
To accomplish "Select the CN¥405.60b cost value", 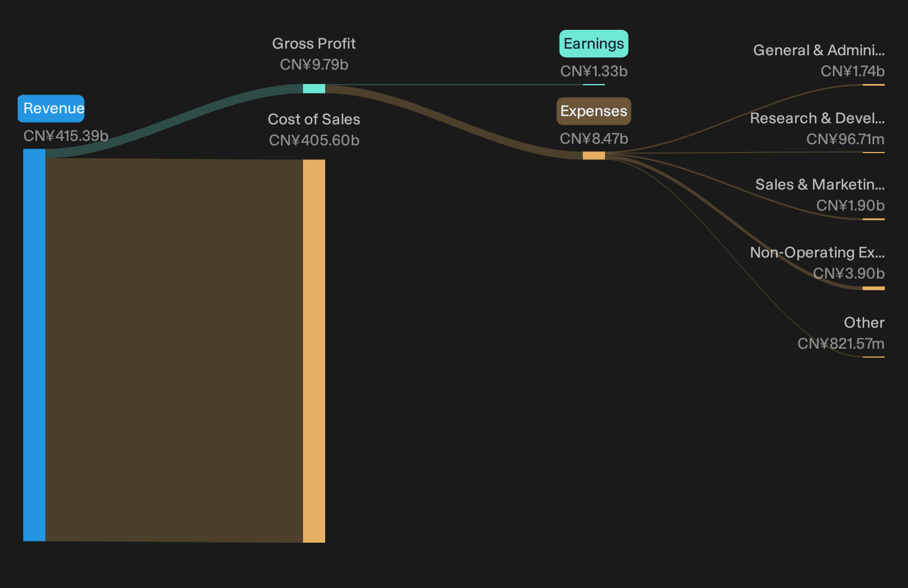I will pyautogui.click(x=314, y=140).
